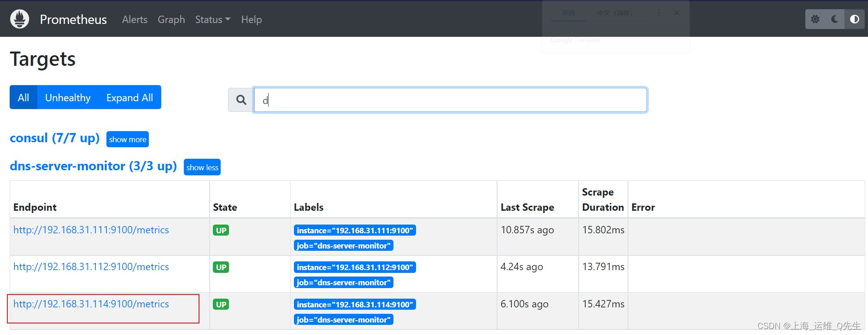Screen dimensions: 868x335
Task: Click "13.791ms" scrape duration value
Action: click(604, 267)
